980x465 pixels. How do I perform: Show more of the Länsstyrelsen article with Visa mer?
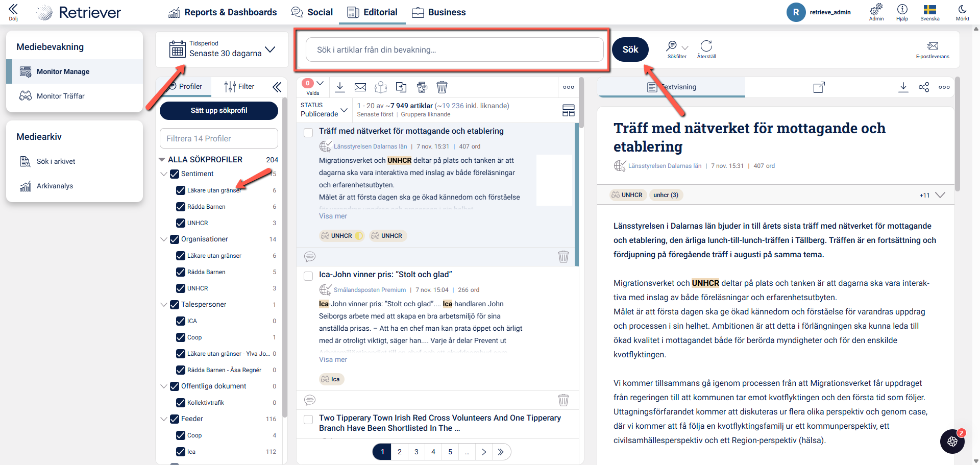coord(333,216)
